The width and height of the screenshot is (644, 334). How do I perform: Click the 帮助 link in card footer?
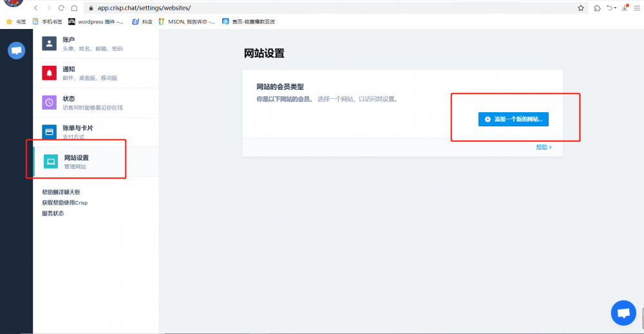(x=544, y=147)
